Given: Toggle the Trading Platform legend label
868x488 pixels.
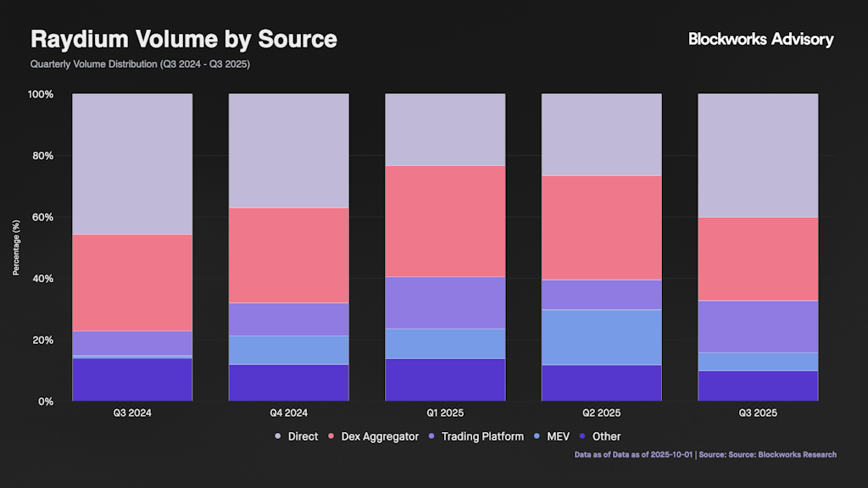Looking at the screenshot, I should (x=483, y=436).
